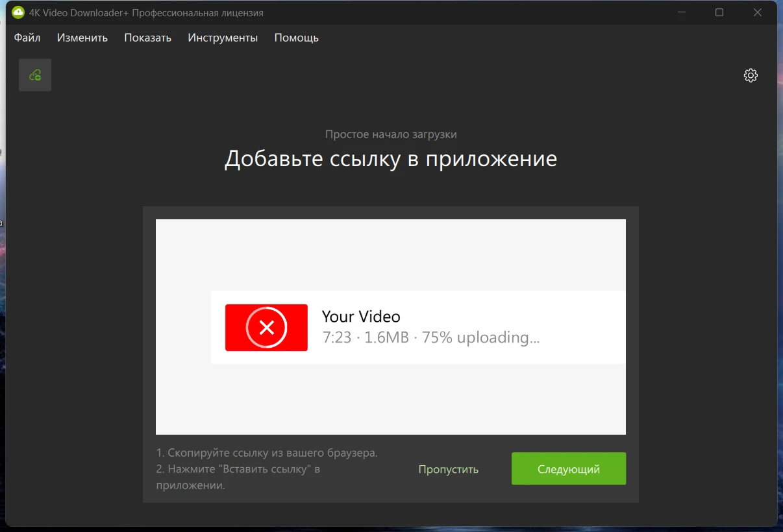Minimize the 4K Video Downloader+ window
The width and height of the screenshot is (783, 532).
(681, 12)
